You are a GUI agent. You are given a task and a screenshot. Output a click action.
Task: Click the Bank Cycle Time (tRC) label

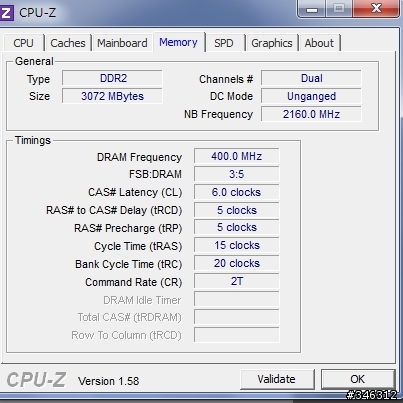tap(129, 264)
